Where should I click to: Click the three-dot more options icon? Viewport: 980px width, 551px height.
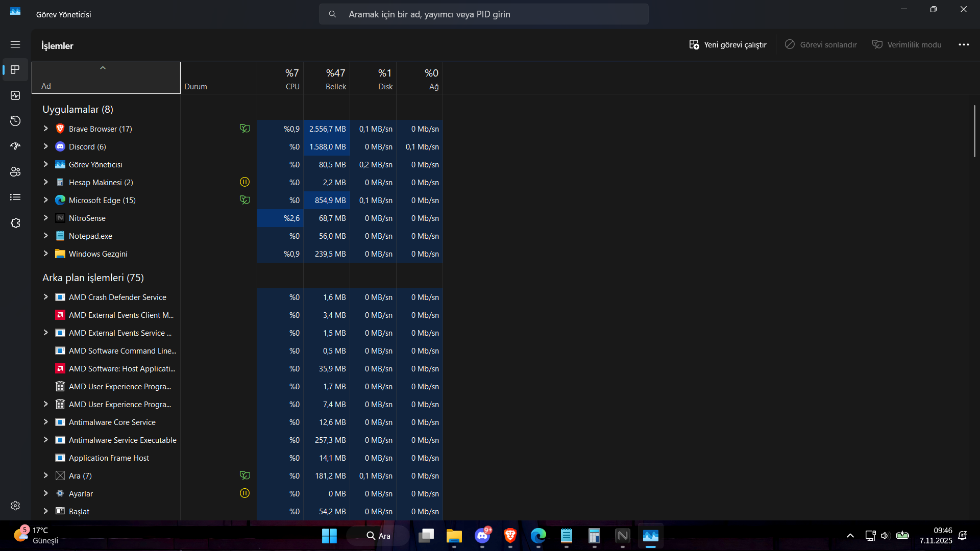coord(964,45)
